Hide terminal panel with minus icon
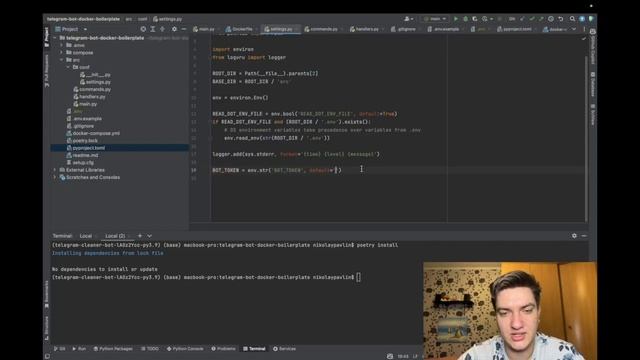 tap(584, 236)
